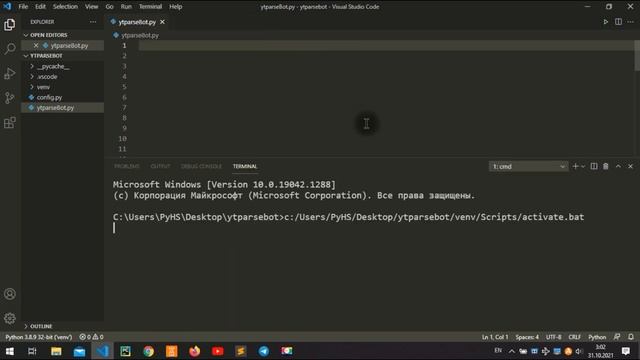Image resolution: width=640 pixels, height=360 pixels.
Task: Change encoding via UTF-8 status item
Action: (553, 337)
